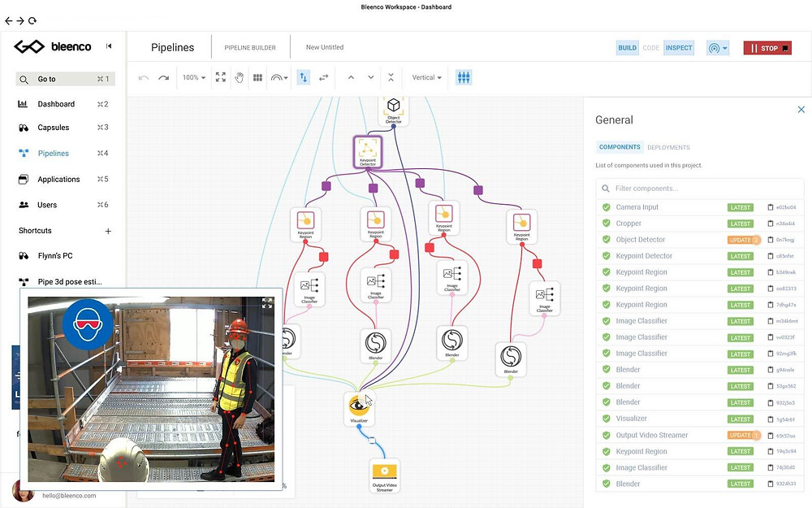Copy the Camera Input ID e02bc04

point(771,207)
